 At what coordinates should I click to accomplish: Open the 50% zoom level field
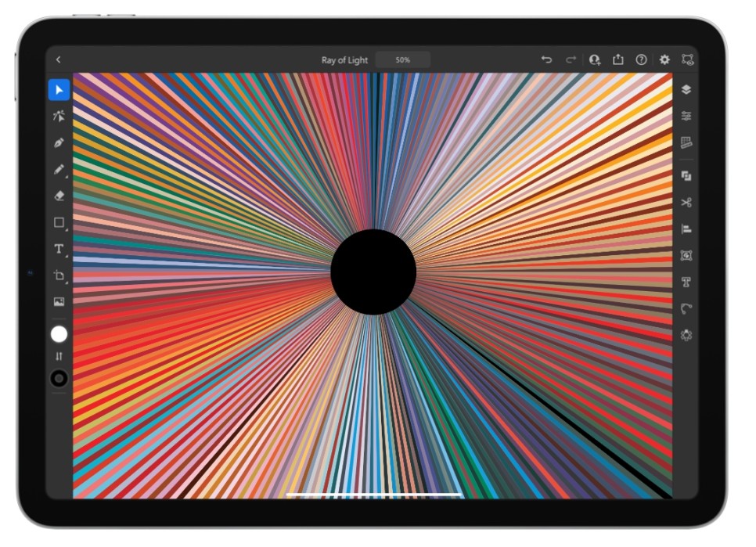coord(402,60)
